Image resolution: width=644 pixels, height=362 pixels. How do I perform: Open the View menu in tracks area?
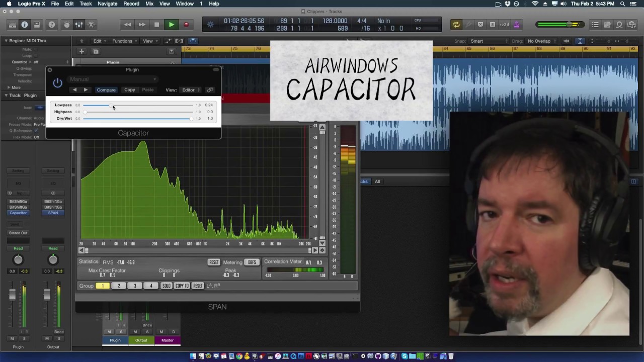point(149,41)
